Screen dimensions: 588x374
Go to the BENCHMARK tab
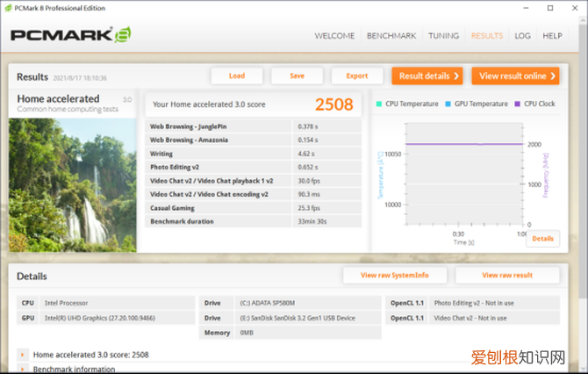[391, 36]
